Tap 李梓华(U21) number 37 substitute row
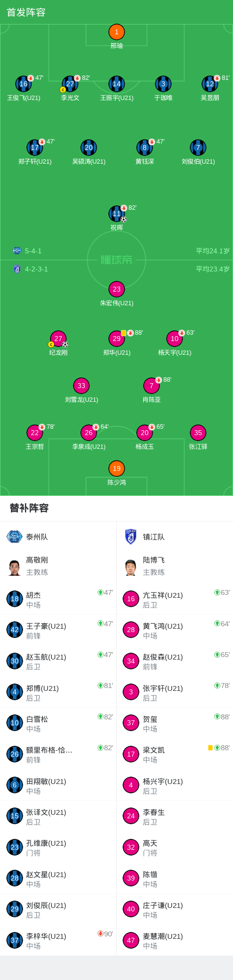233x980 pixels. coord(58,941)
